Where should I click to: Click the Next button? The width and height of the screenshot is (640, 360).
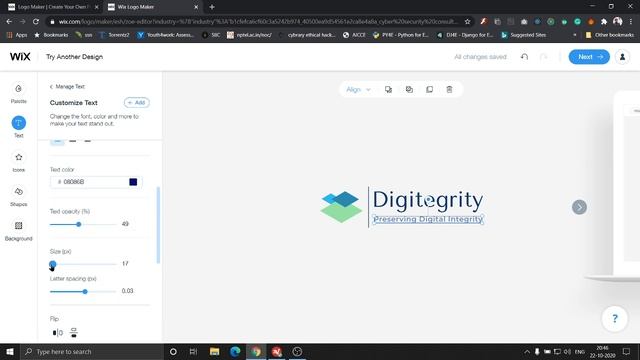589,57
